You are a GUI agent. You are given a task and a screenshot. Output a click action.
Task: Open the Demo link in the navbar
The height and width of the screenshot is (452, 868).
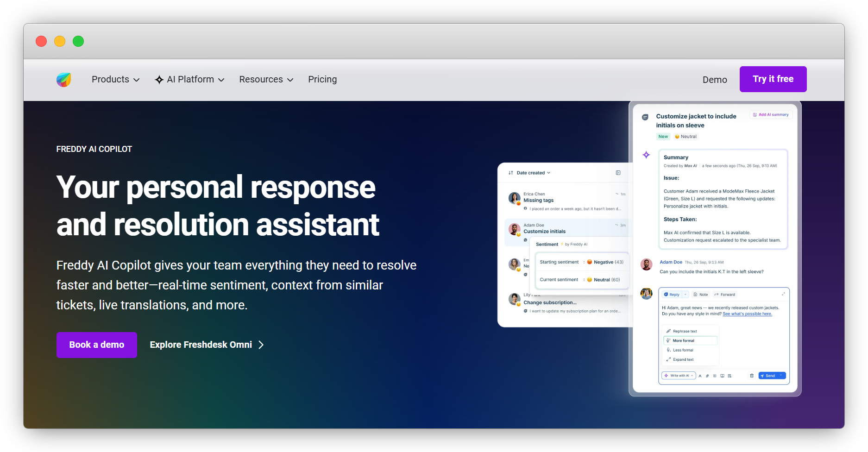[x=715, y=80]
